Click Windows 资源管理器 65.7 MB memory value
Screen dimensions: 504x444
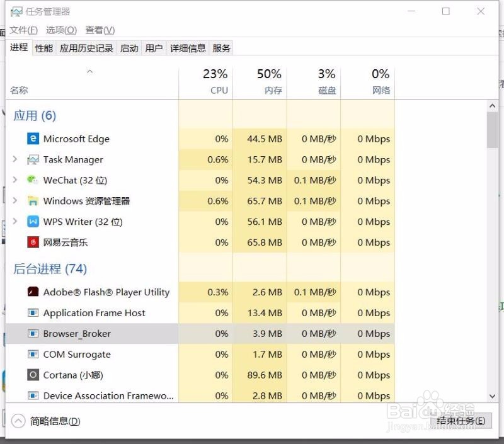pyautogui.click(x=265, y=201)
